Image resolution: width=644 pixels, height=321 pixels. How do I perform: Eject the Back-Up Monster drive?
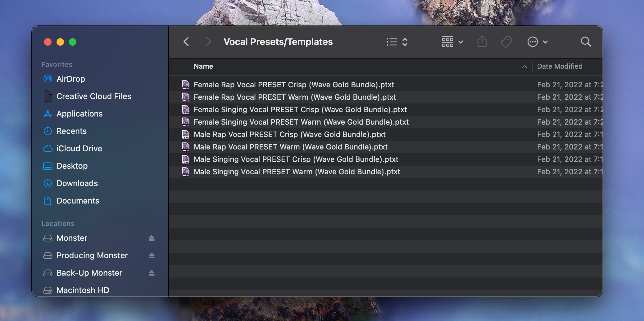click(152, 273)
